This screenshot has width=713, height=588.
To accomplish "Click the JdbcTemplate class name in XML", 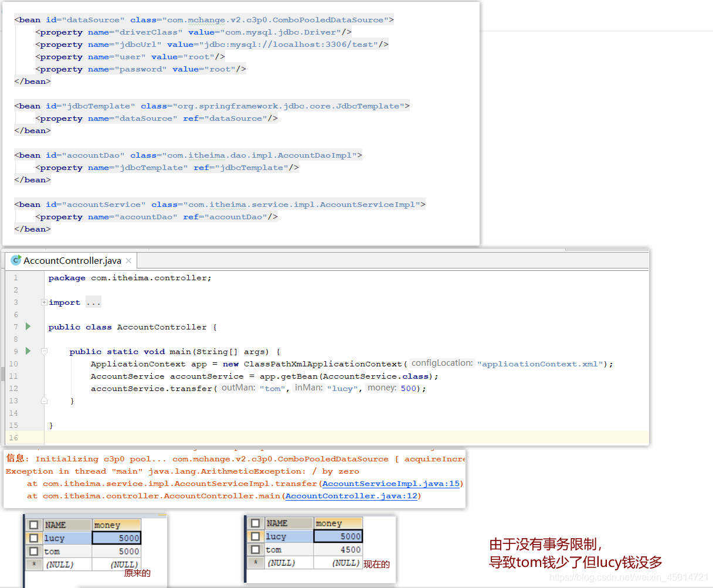I will coord(288,106).
